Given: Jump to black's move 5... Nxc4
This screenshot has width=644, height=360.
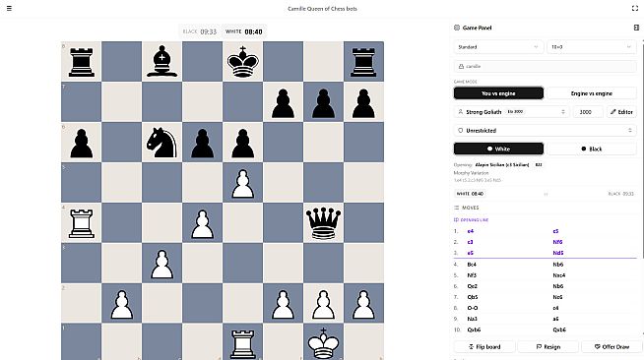Looking at the screenshot, I should tap(559, 275).
